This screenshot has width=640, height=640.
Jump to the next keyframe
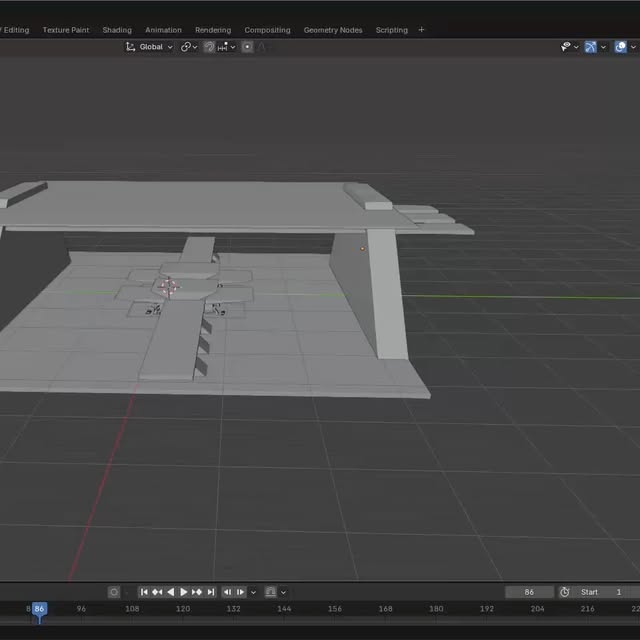pos(197,592)
